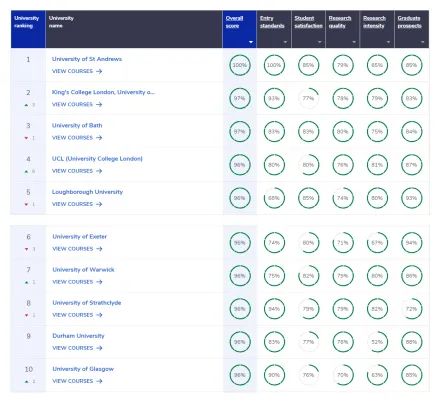Click Bath research quality 80% circle

pos(343,132)
